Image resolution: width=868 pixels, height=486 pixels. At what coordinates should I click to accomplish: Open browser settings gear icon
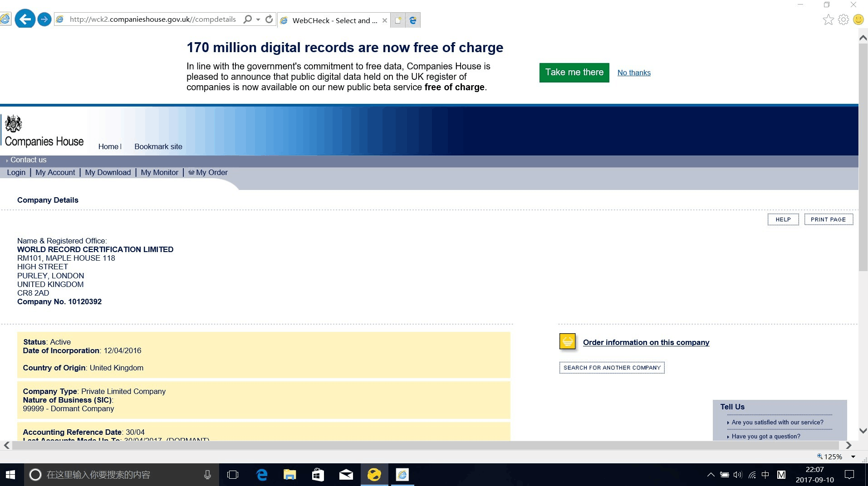click(843, 20)
